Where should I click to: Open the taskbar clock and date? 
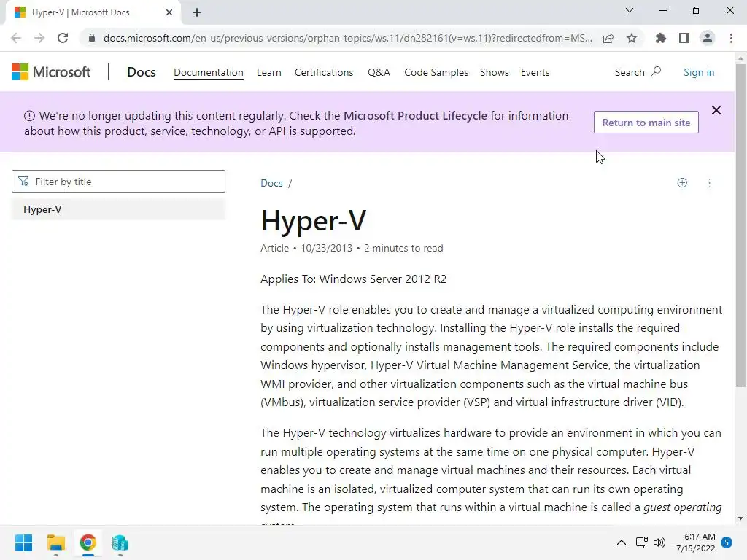click(695, 542)
